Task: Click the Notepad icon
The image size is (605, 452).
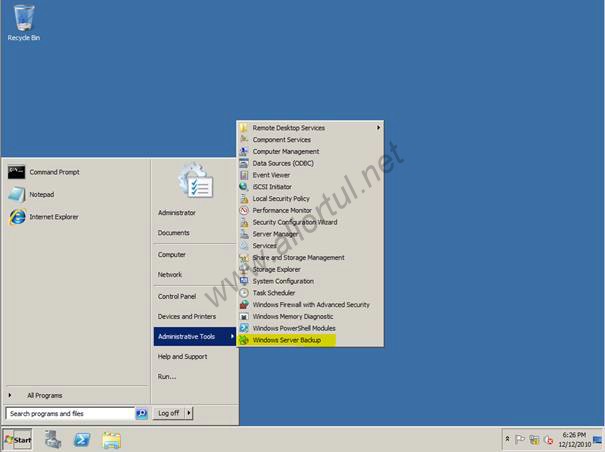Action: 17,195
